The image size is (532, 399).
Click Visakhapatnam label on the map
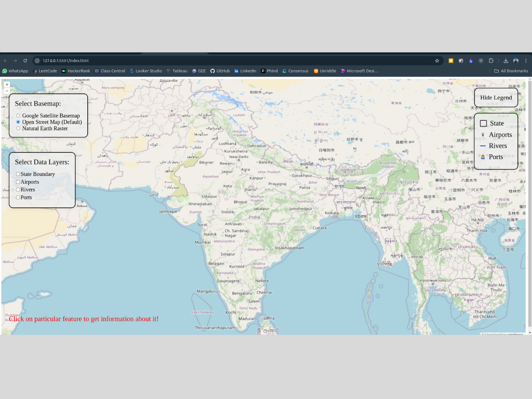(289, 248)
